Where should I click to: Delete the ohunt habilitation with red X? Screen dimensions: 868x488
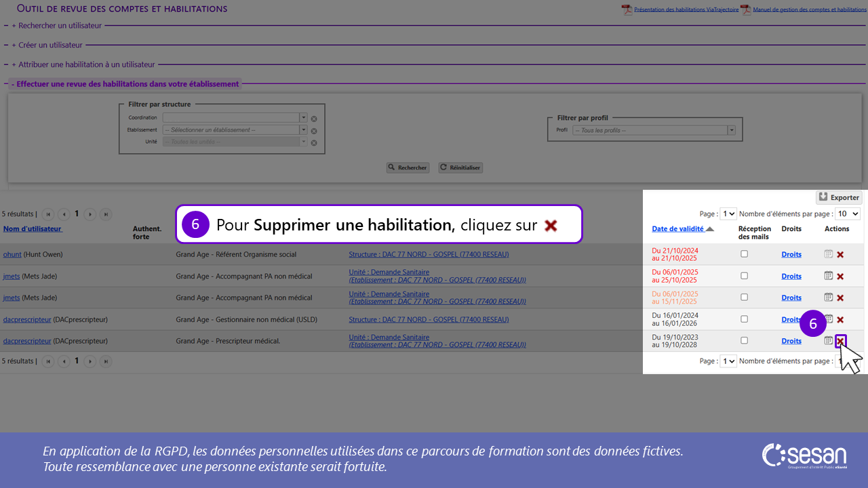[840, 255]
